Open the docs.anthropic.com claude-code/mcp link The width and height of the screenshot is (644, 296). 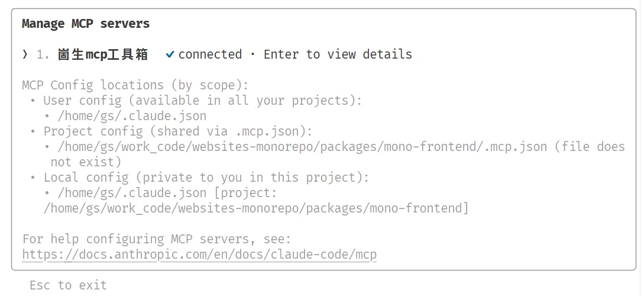[x=199, y=255]
